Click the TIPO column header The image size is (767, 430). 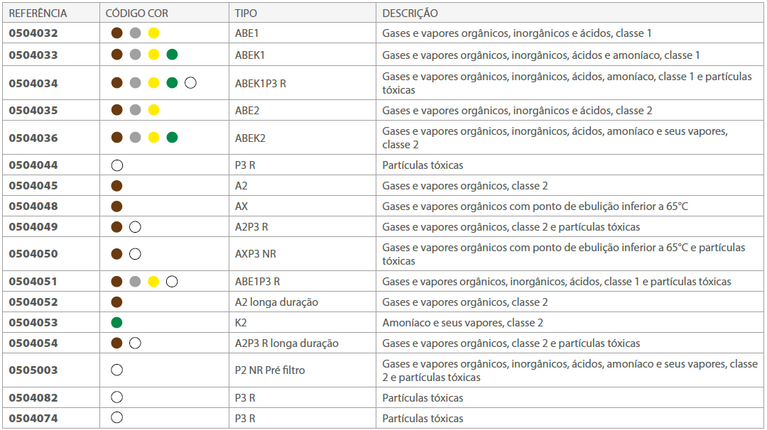tap(246, 13)
